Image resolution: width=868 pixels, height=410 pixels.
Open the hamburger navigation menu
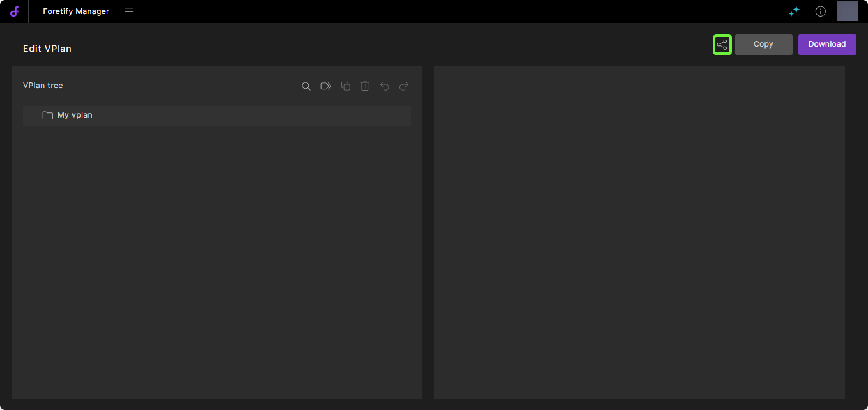(x=129, y=11)
